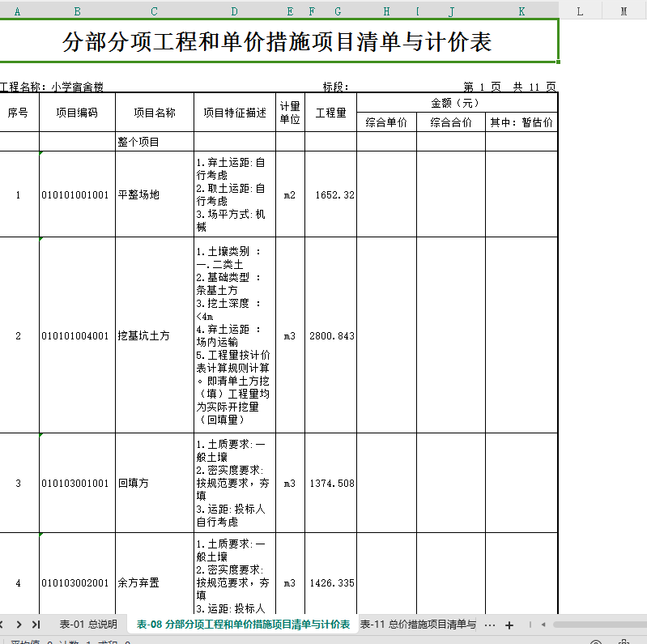Image resolution: width=647 pixels, height=644 pixels.
Task: Click horizontal scrollbar left arrow
Action: click(x=543, y=625)
